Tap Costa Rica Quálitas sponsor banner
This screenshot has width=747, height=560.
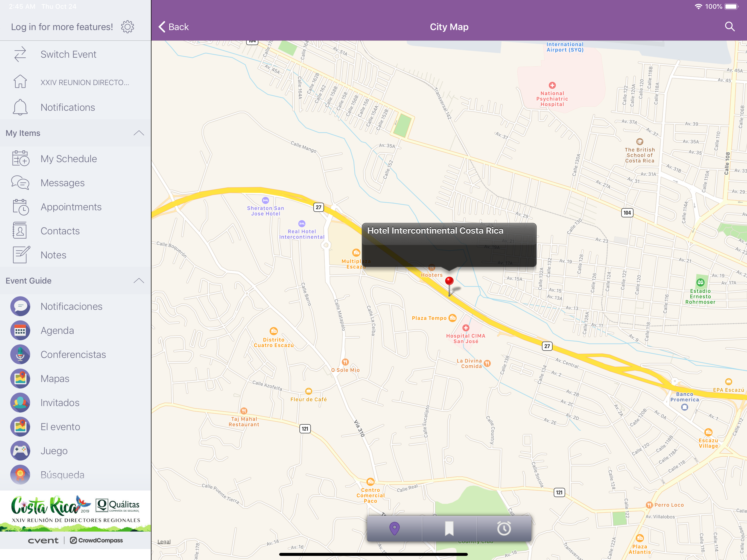[x=75, y=511]
